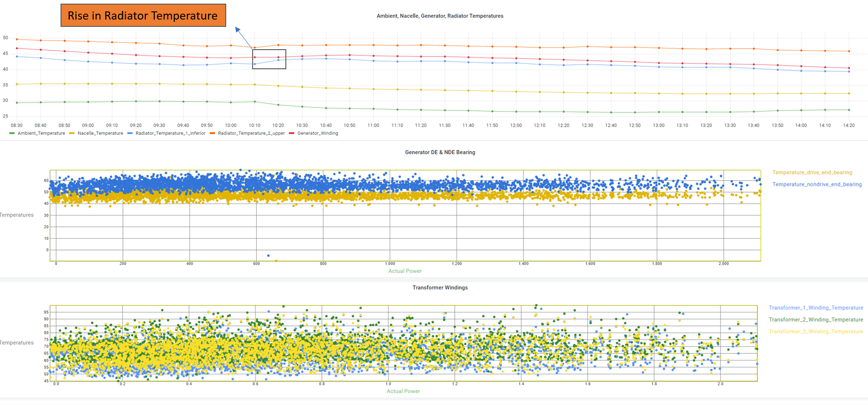Click the Transformer_3_Winding_Temperature legend label
868x408 pixels.
point(816,331)
